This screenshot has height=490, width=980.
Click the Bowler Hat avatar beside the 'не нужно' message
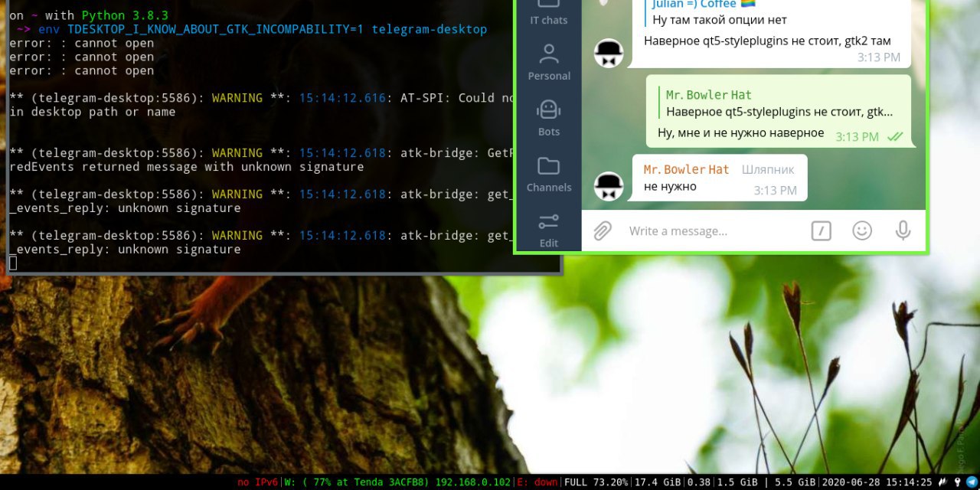(x=609, y=186)
